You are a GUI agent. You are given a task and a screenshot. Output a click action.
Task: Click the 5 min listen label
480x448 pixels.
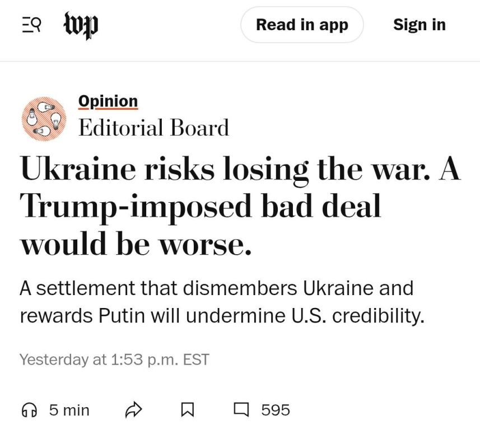point(69,410)
